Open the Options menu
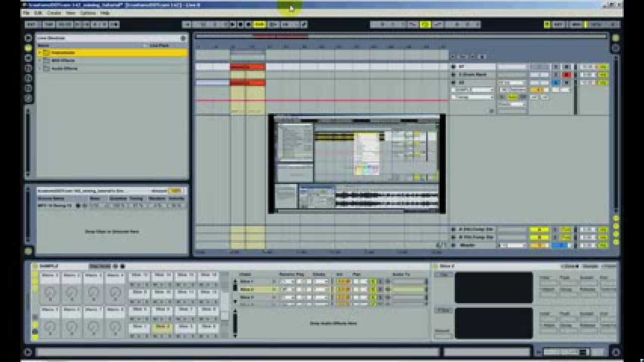Viewport: 644px width, 362px height. coord(88,13)
